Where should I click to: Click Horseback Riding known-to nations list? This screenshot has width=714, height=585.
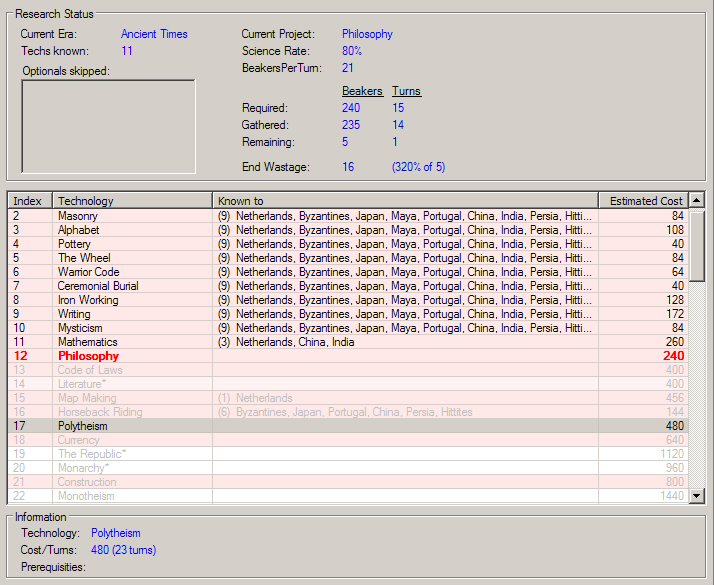click(345, 412)
